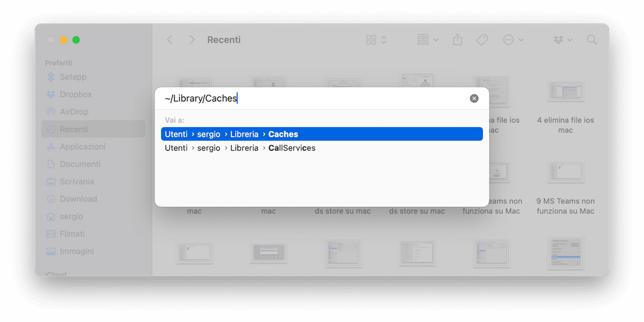The image size is (644, 322).
Task: Click the Share toolbar icon
Action: [458, 40]
